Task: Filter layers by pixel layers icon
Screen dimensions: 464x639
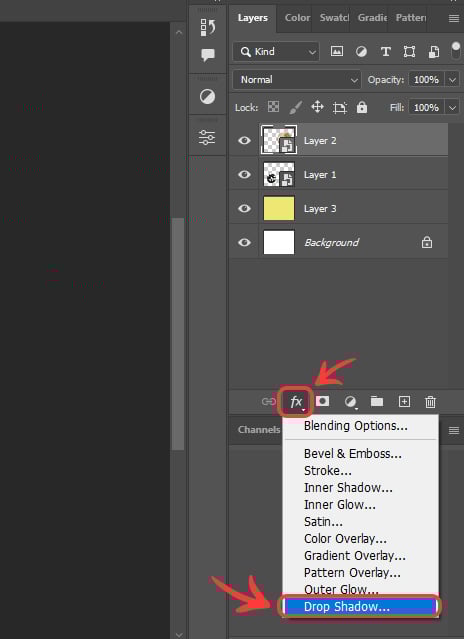Action: pos(336,51)
